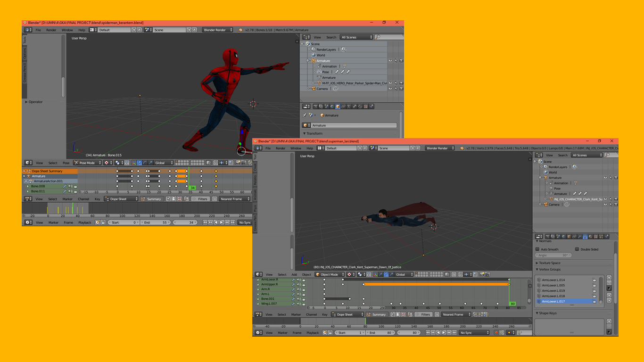This screenshot has height=362, width=644.
Task: Click copy keyframes icon in superman dope sheet header
Action: tap(475, 314)
